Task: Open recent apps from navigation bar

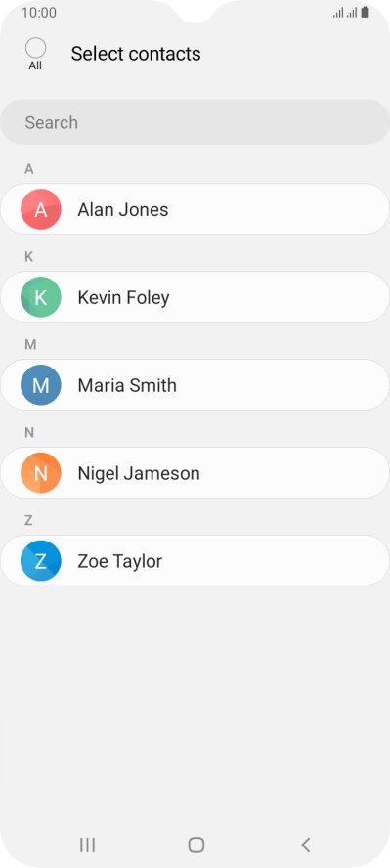Action: click(x=87, y=845)
